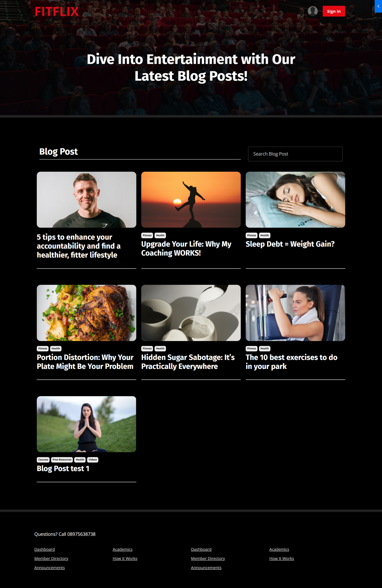The image size is (382, 588).
Task: Click Health tag under Hidden Sugar post
Action: 160,349
